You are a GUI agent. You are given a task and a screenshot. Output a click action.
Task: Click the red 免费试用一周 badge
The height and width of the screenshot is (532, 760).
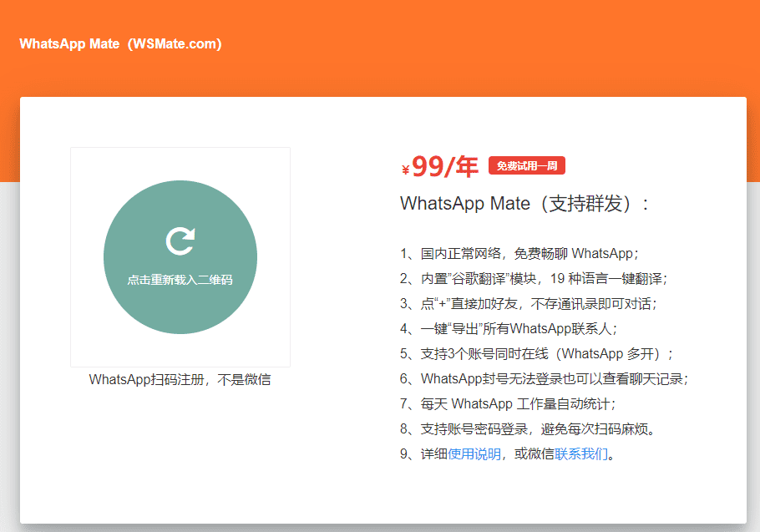pos(527,166)
